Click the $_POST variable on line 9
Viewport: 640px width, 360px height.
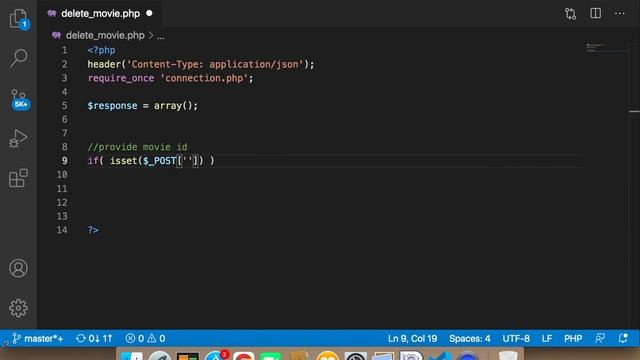click(160, 161)
